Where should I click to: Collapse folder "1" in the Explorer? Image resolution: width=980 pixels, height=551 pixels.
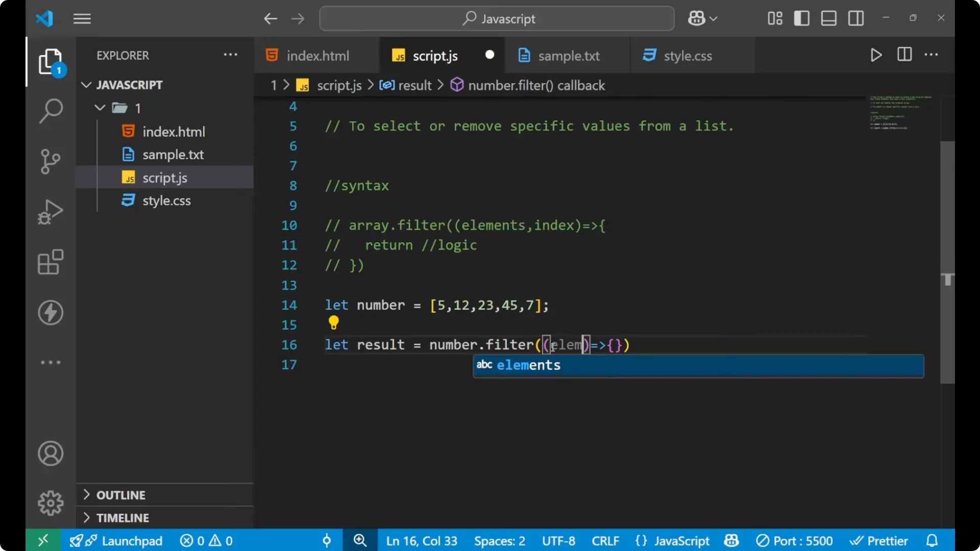pyautogui.click(x=99, y=108)
